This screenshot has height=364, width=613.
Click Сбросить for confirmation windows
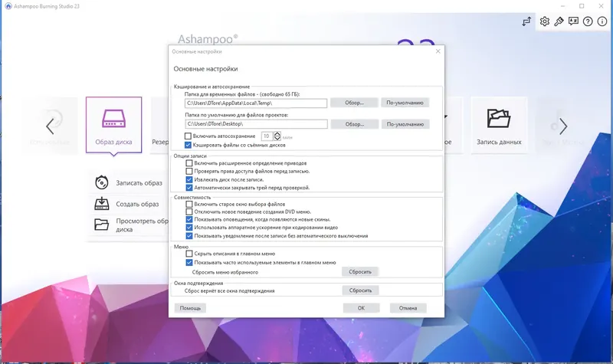360,290
